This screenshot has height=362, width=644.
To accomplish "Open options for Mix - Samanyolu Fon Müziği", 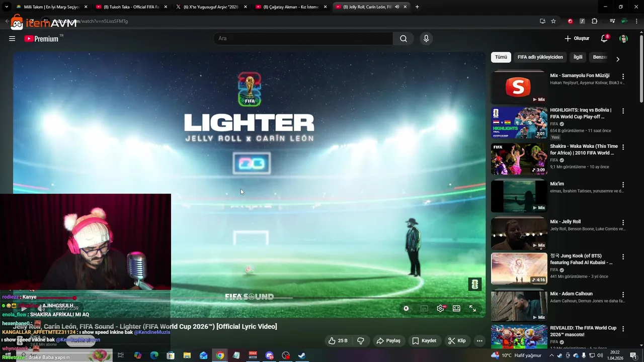I will click(623, 76).
